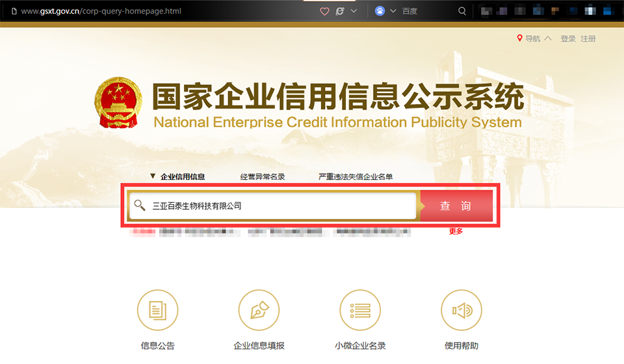Viewport: 624px width, 364px height.
Task: Click the browser magnifier search icon
Action: coord(462,11)
